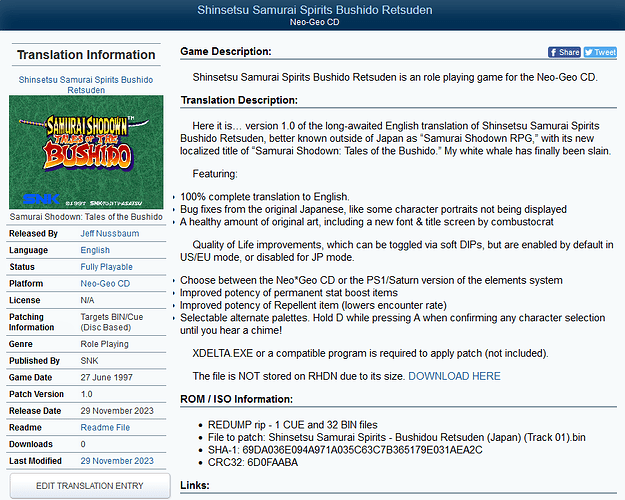Click the Patch Version value 1.0

[86, 394]
